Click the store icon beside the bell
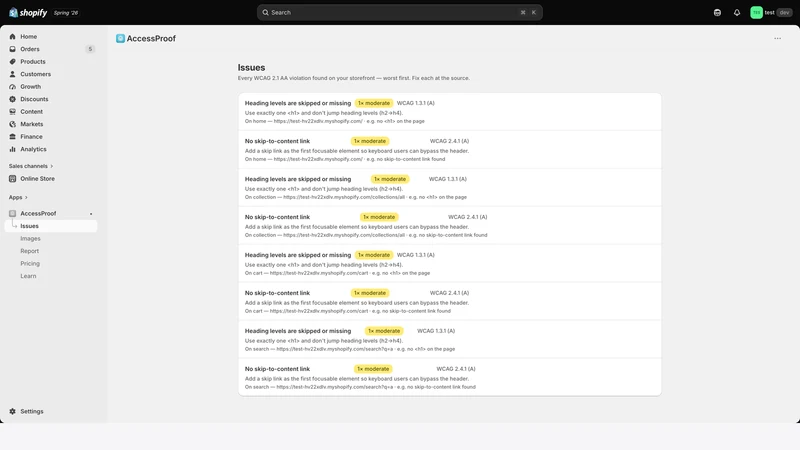Screen dimensions: 800x450 point(717,13)
